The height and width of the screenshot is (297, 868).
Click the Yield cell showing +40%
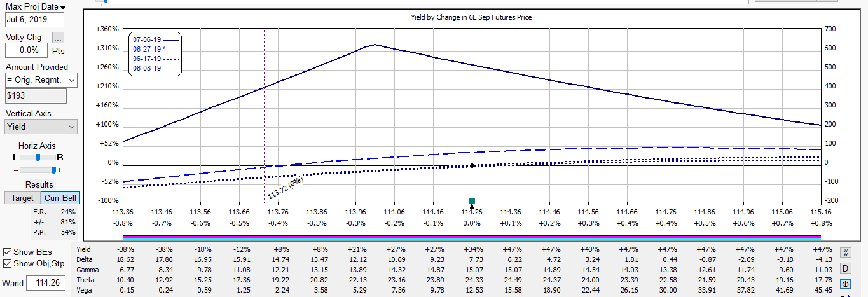click(x=590, y=249)
